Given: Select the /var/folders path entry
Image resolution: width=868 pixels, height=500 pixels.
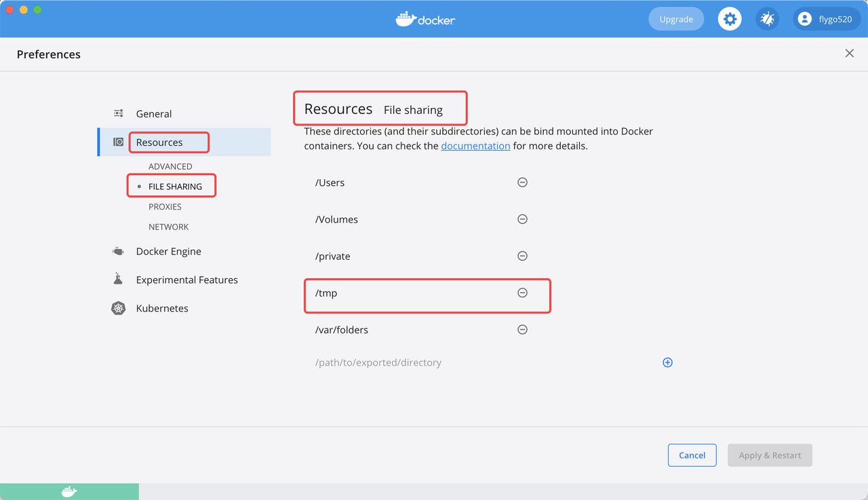Looking at the screenshot, I should (x=342, y=330).
